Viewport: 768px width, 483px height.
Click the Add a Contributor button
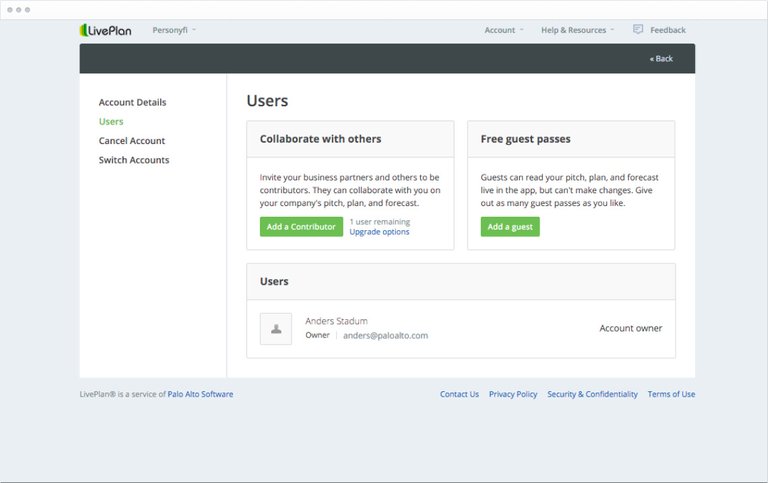[301, 227]
